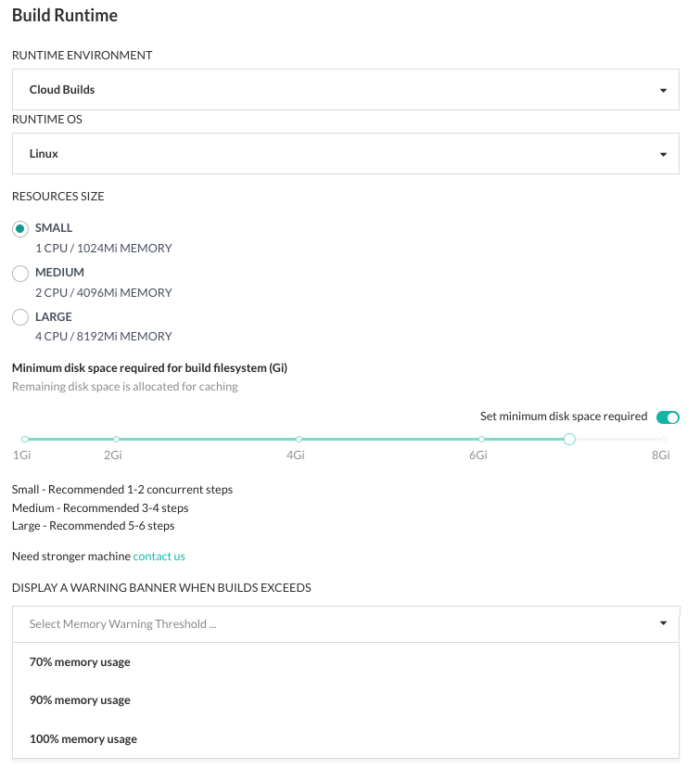
Task: Choose 90% memory usage option
Action: click(80, 700)
